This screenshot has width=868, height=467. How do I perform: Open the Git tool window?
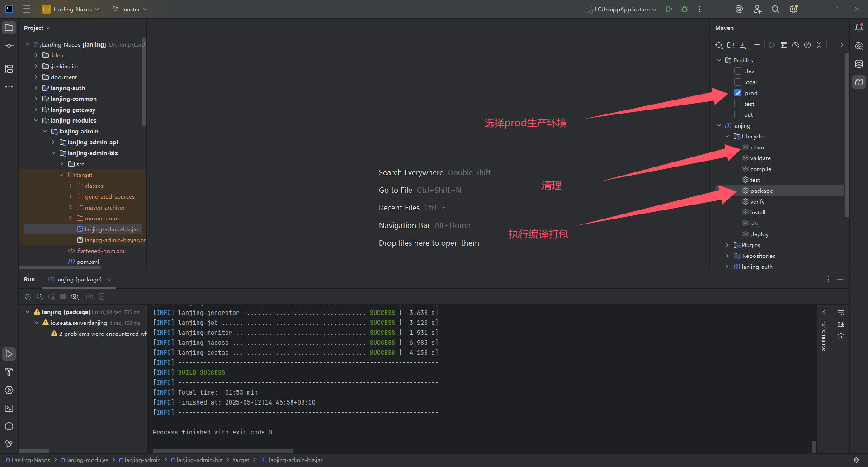pyautogui.click(x=9, y=444)
